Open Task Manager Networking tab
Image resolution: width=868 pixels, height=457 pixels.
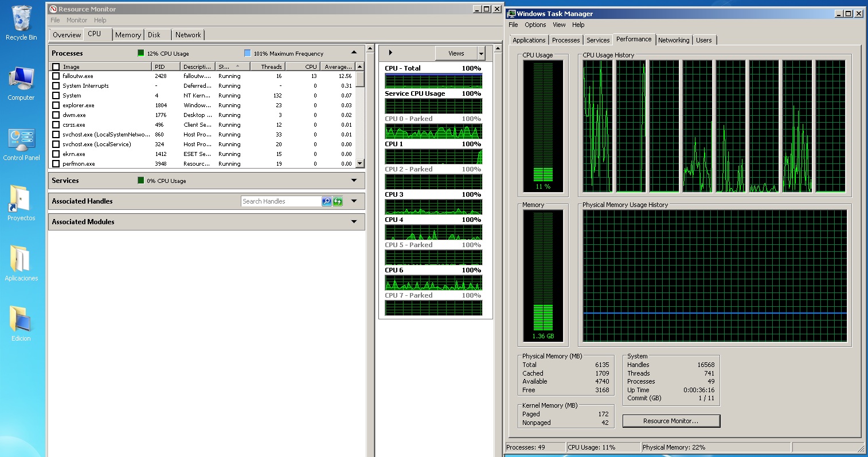coord(674,40)
